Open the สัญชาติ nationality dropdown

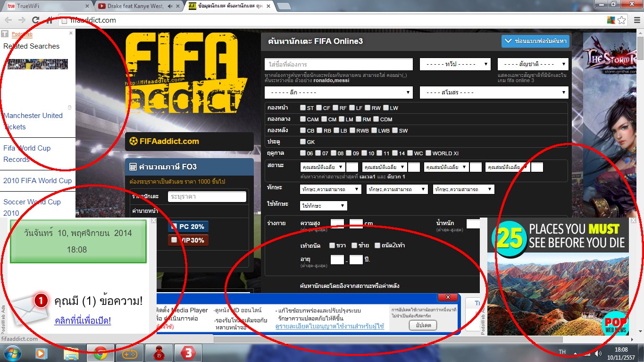click(533, 64)
